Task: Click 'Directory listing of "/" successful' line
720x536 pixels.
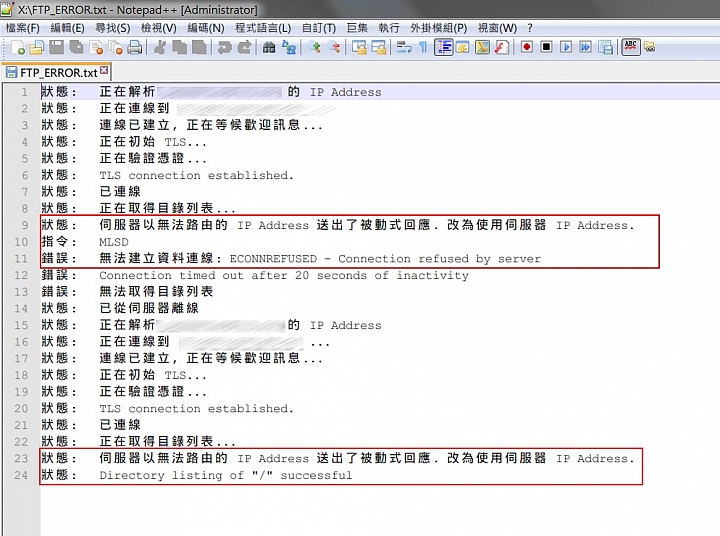Action: click(225, 475)
